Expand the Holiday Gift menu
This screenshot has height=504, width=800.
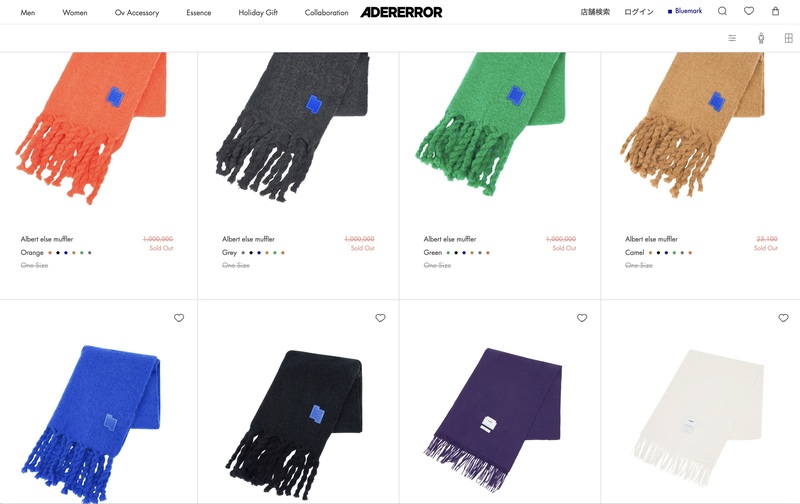pos(258,13)
